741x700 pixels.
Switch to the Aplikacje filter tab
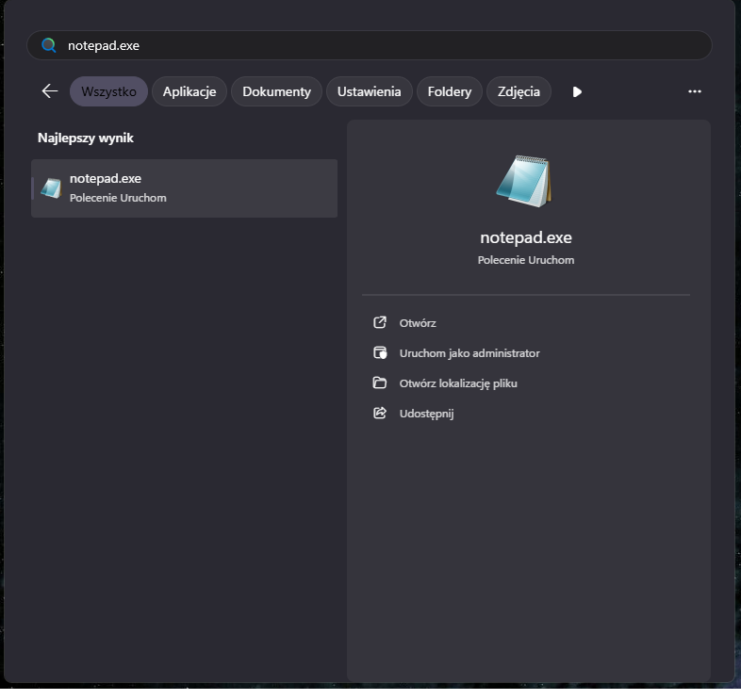(189, 91)
